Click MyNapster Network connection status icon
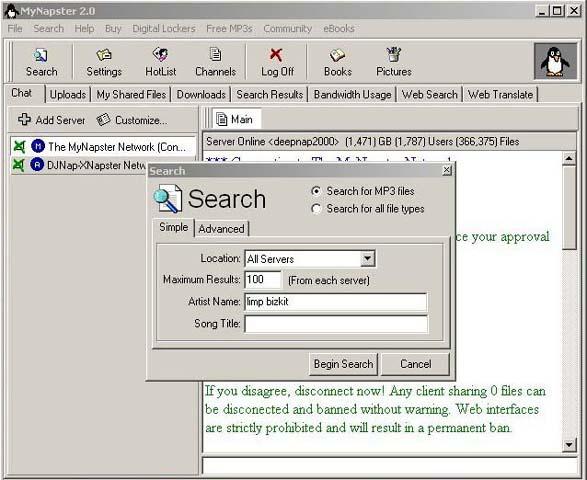 (19, 146)
